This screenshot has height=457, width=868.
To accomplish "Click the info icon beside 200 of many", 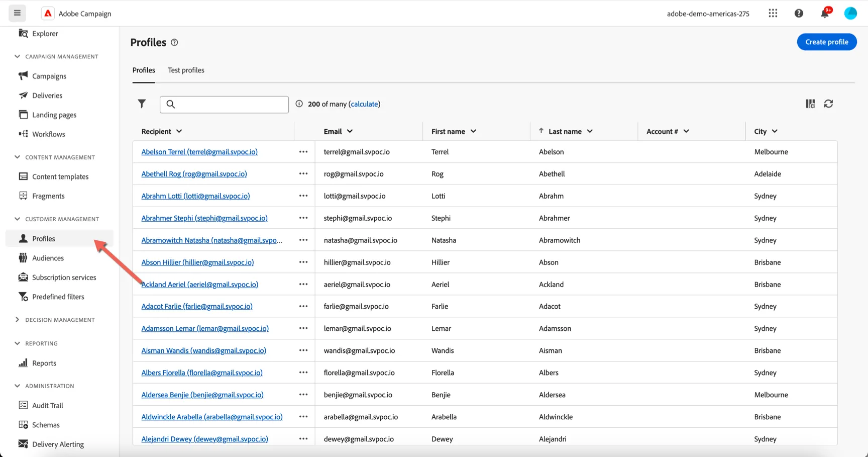I will coord(299,104).
